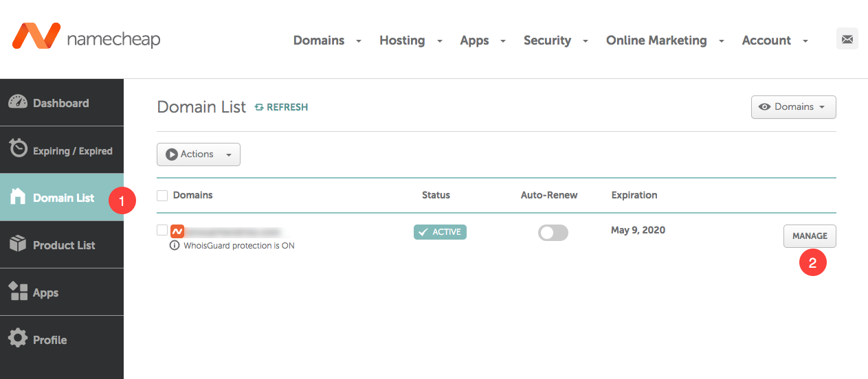
Task: Select Domain List in sidebar
Action: tap(62, 197)
